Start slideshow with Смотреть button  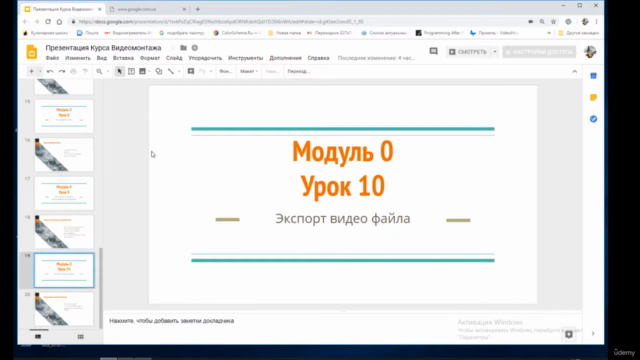tap(469, 52)
